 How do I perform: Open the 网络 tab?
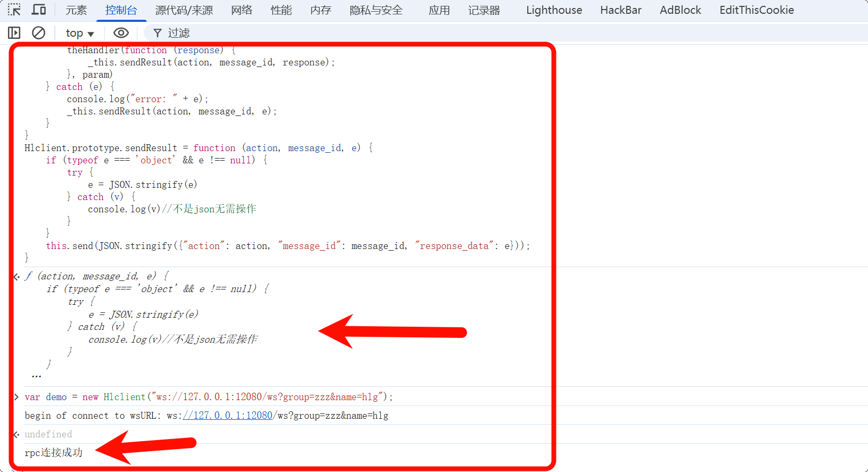(242, 10)
